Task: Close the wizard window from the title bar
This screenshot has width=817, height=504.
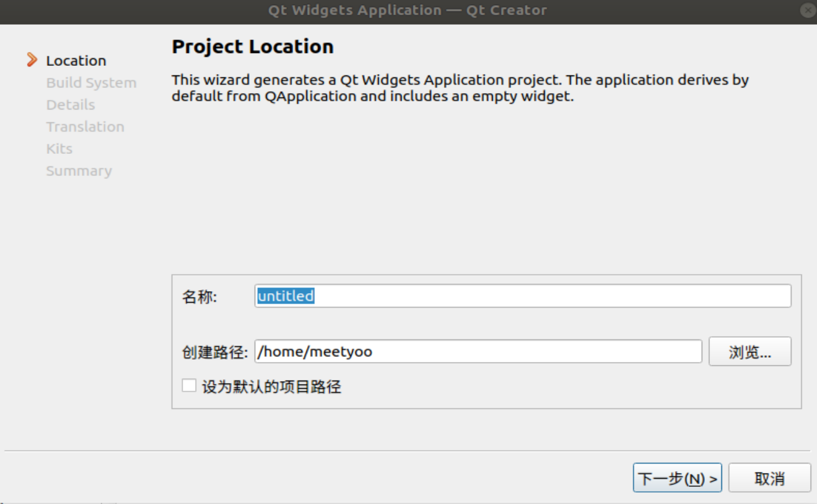Action: tap(809, 10)
